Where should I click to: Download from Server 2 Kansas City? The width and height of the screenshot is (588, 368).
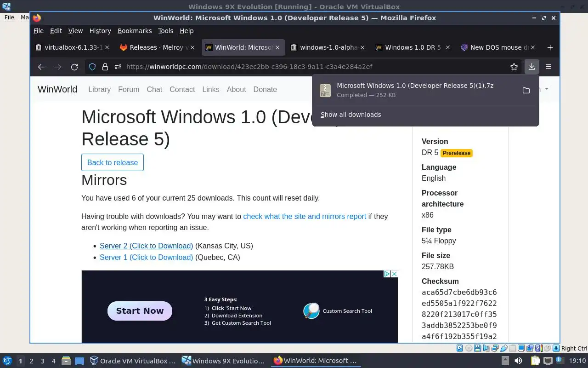146,246
